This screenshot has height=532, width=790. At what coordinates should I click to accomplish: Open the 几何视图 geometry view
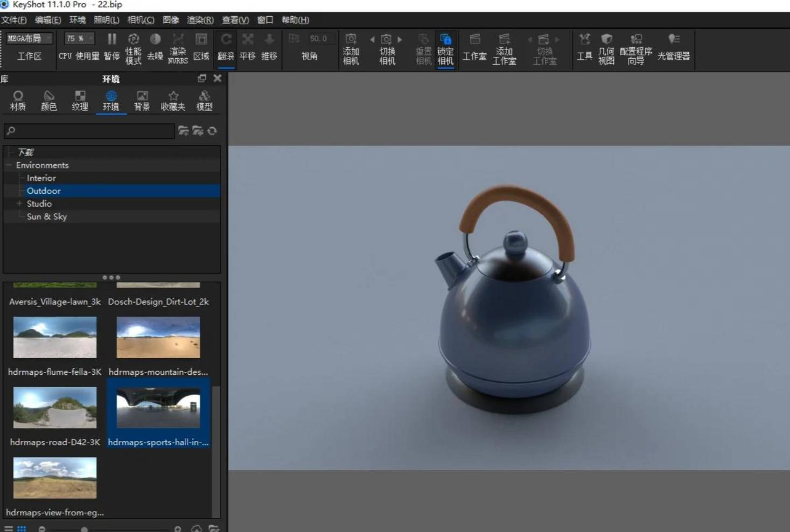pos(606,48)
